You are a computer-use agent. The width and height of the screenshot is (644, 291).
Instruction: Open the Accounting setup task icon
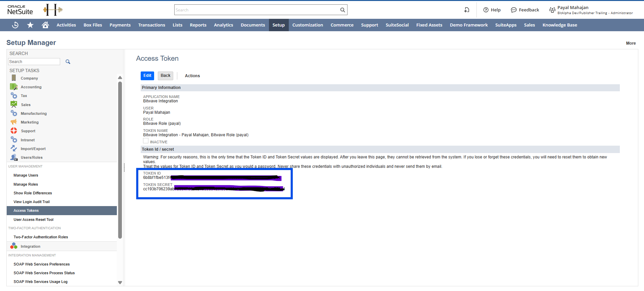pos(14,87)
